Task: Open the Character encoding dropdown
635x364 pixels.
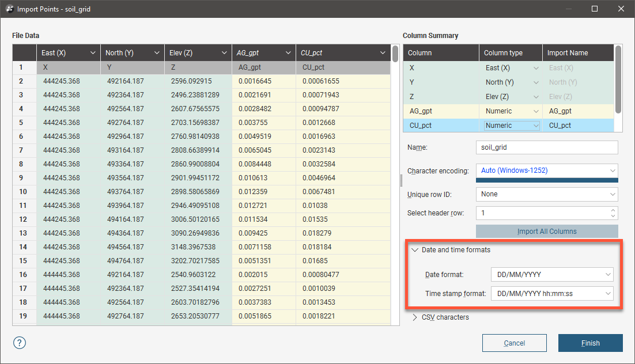Action: click(546, 170)
